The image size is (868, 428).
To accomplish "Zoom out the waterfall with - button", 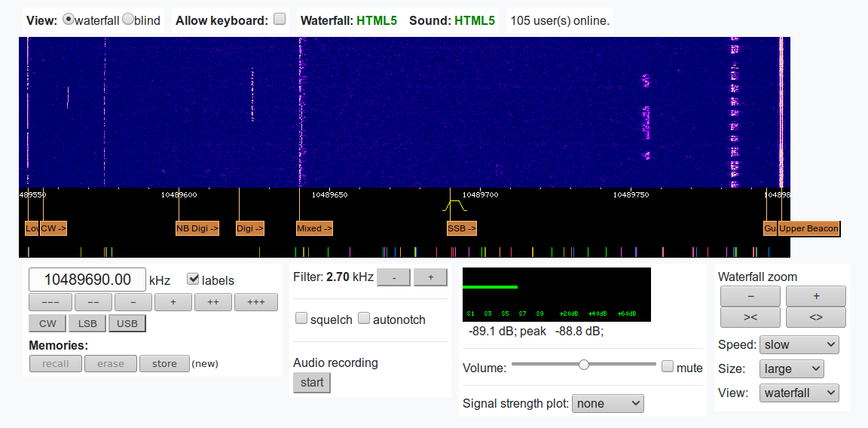I will tap(750, 296).
